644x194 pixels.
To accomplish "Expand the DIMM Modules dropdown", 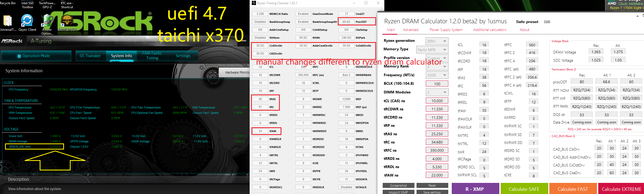I will pos(437,92).
